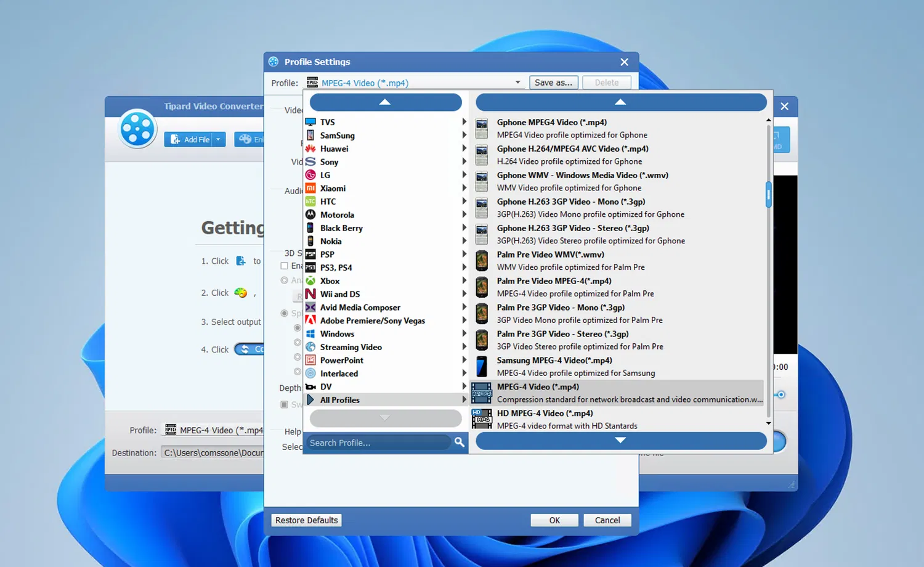Expand the All Profiles submenu arrow

pyautogui.click(x=464, y=400)
